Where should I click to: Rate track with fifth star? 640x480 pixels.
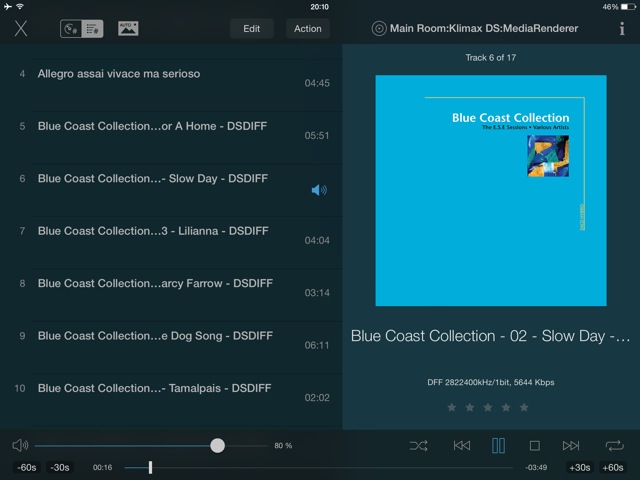[x=524, y=407]
